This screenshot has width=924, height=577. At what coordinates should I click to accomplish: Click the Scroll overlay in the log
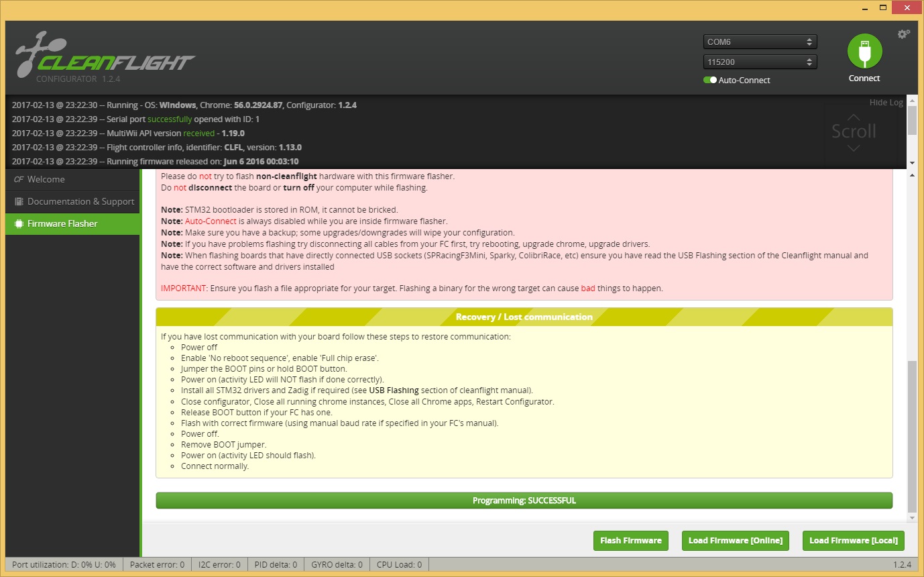pyautogui.click(x=854, y=131)
